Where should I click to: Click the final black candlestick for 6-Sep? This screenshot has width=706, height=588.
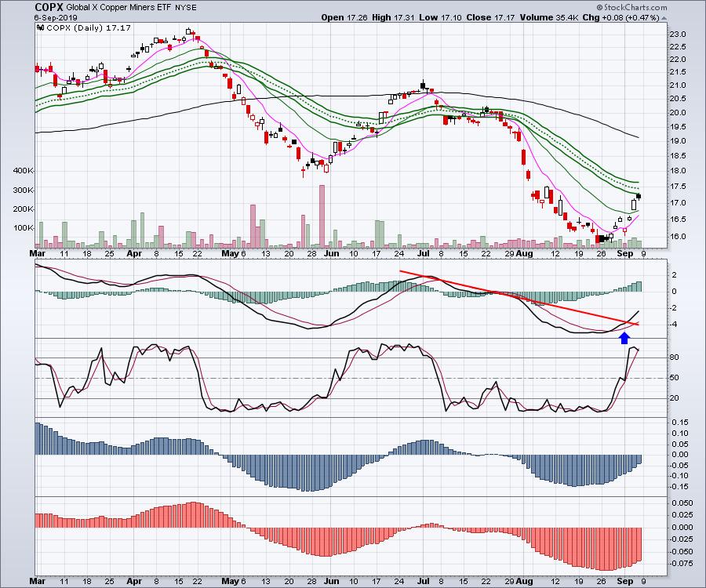coord(639,196)
